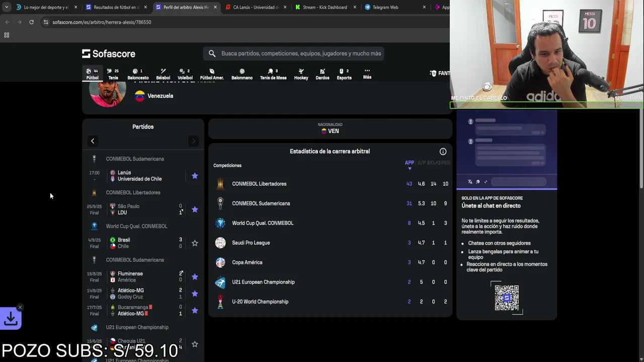Close the Telegram Web tab
The width and height of the screenshot is (644, 362).
(424, 7)
